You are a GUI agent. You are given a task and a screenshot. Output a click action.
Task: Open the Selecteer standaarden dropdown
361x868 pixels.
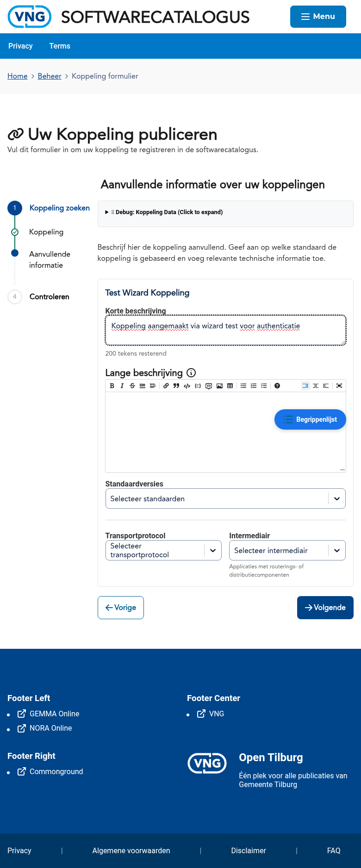pos(225,499)
